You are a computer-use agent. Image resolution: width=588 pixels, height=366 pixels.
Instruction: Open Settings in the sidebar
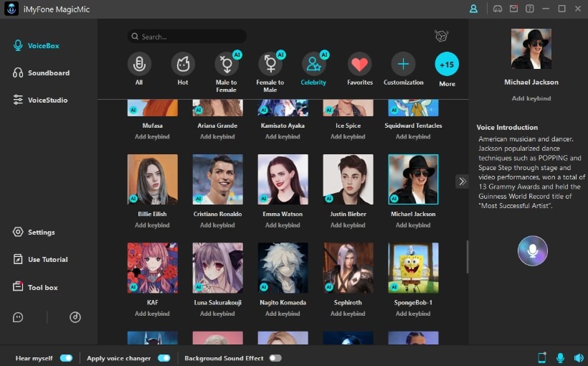click(34, 232)
